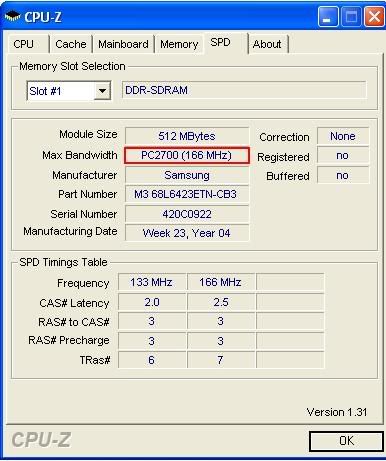
Task: Click the PC2700 (166 MHz) bandwidth value
Action: point(187,155)
